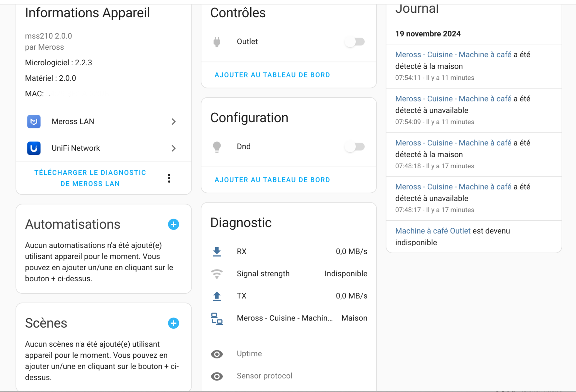Open the Dnd entity row label
The height and width of the screenshot is (392, 576).
coord(244,146)
